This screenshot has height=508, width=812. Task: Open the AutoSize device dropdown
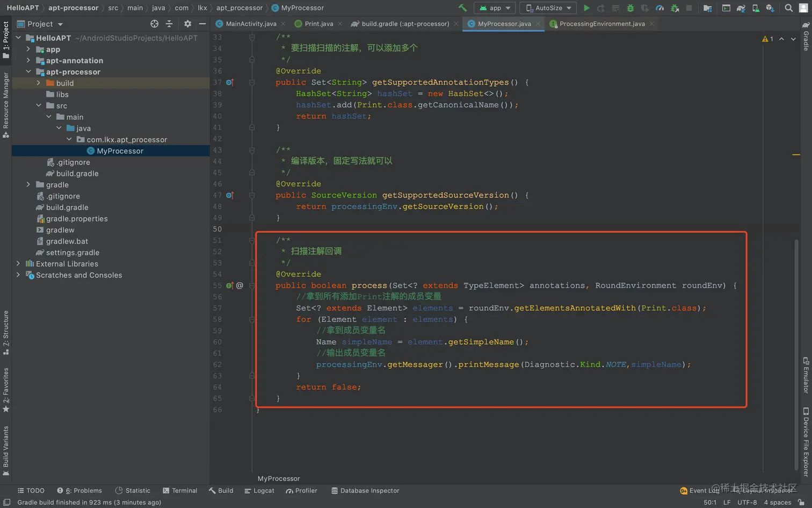tap(548, 8)
